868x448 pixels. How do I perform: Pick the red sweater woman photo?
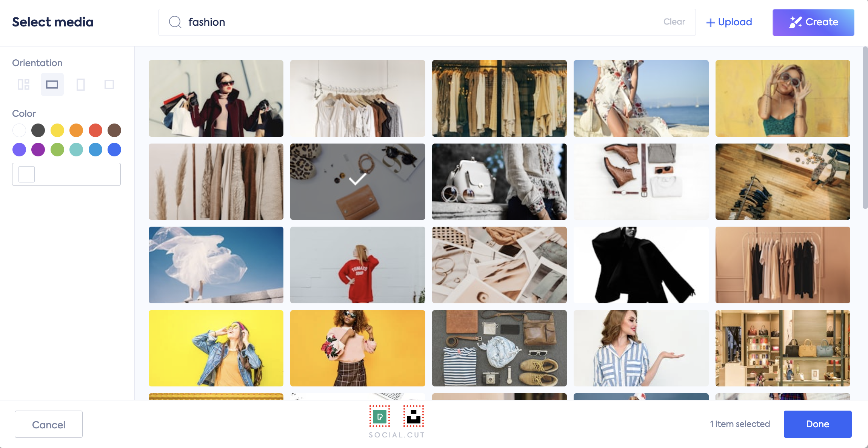pyautogui.click(x=358, y=265)
